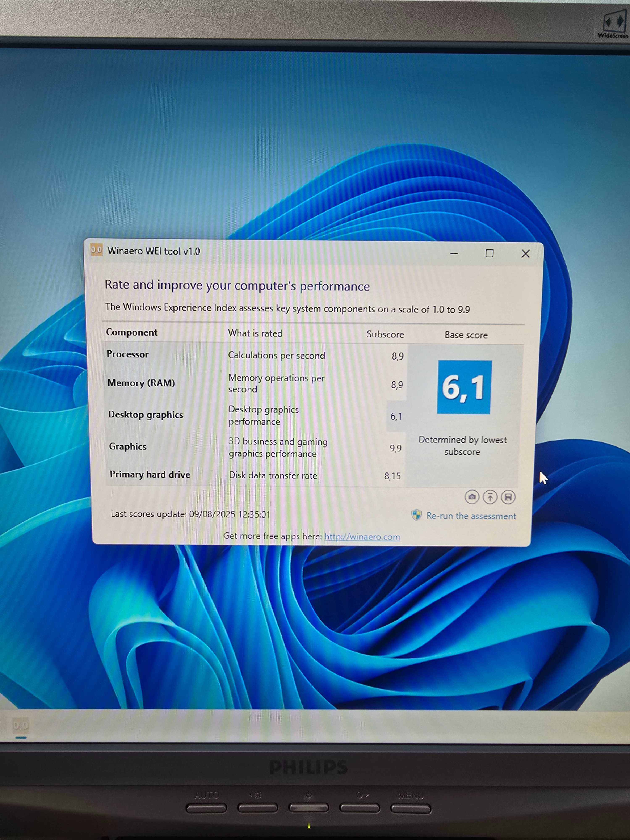Screen dimensions: 630x840
Task: Click the Base score column header
Action: (x=466, y=335)
